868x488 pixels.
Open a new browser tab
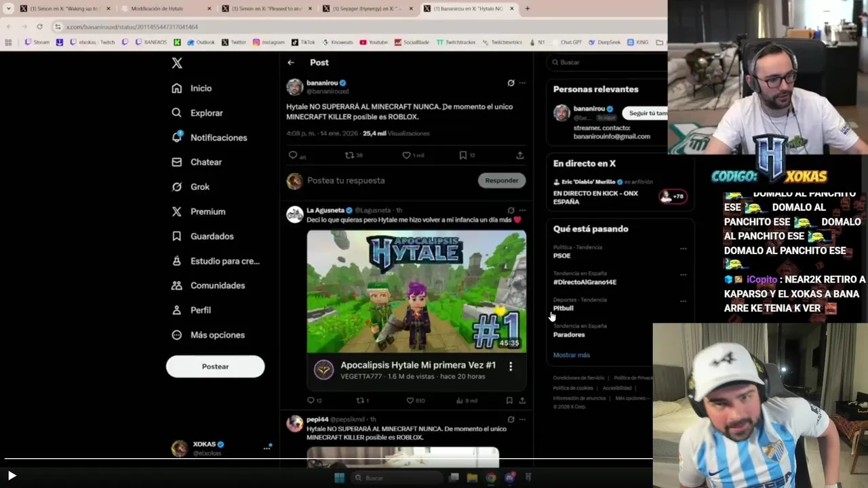[528, 8]
